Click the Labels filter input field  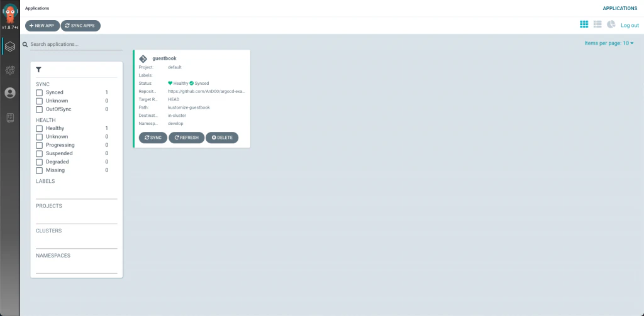[76, 193]
